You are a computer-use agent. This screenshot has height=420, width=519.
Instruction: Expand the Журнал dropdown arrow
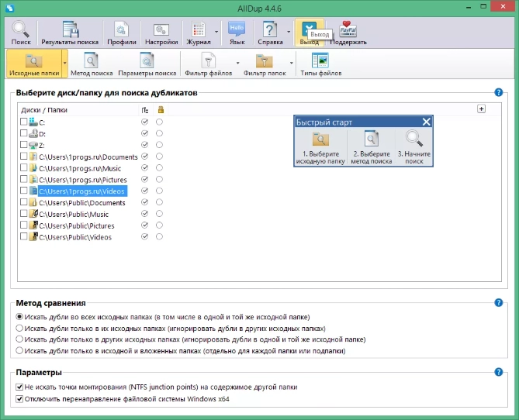tap(216, 33)
